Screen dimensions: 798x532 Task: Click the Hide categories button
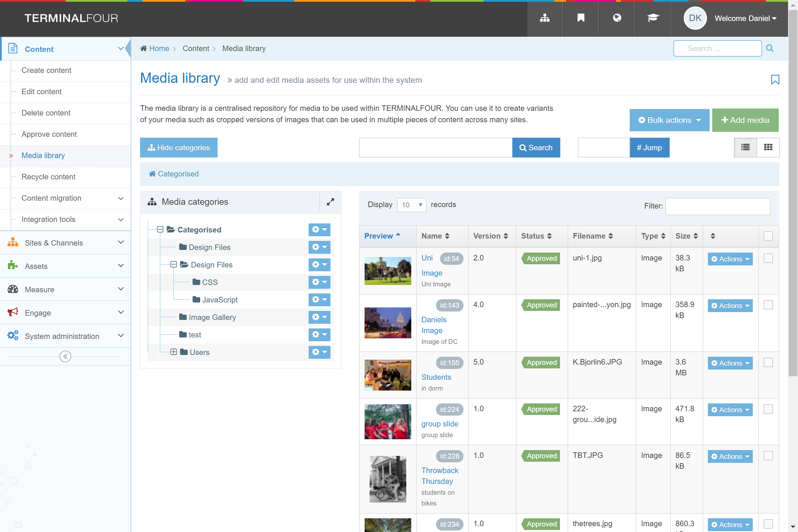point(178,148)
